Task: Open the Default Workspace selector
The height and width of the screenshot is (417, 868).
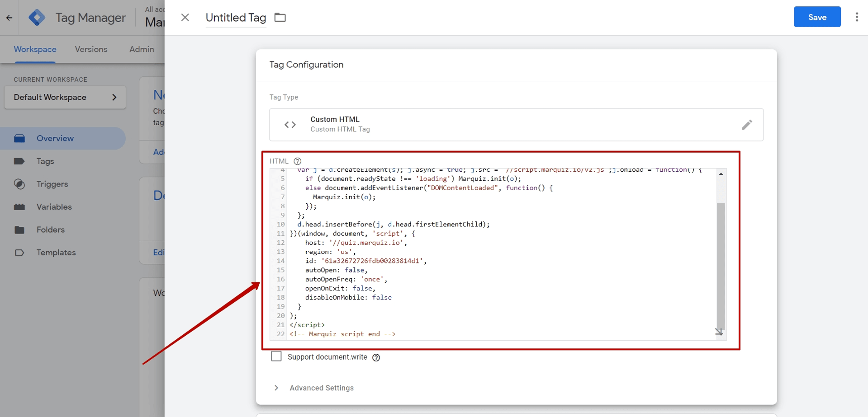Action: tap(65, 97)
